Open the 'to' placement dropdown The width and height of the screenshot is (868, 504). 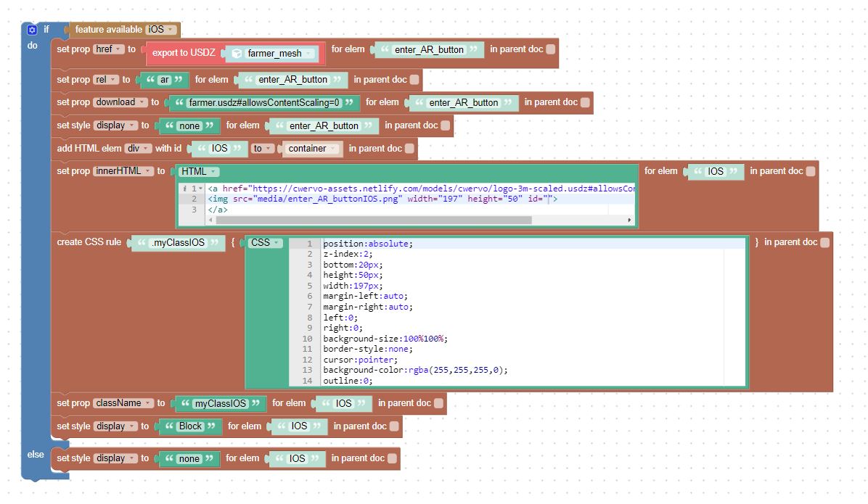262,148
